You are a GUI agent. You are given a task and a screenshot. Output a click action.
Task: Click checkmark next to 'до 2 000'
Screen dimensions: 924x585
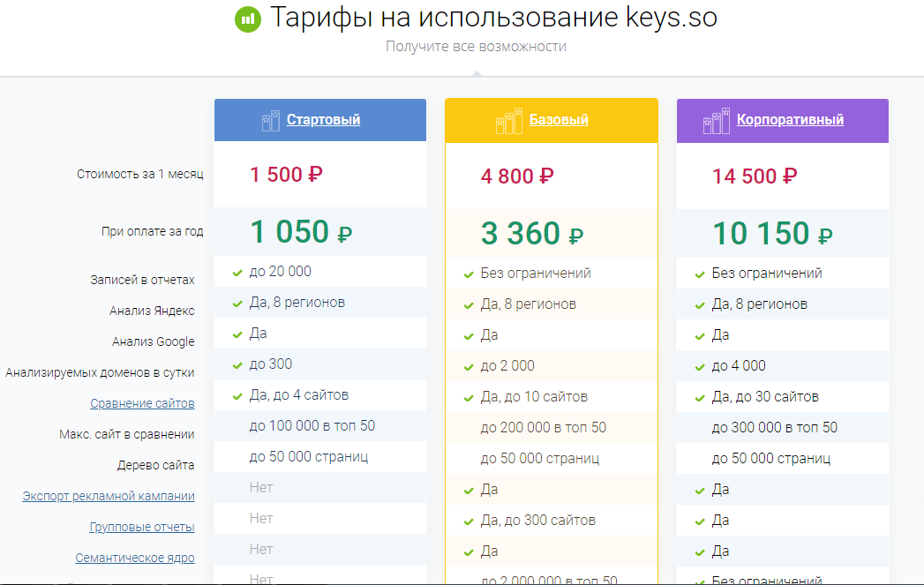[x=469, y=366]
